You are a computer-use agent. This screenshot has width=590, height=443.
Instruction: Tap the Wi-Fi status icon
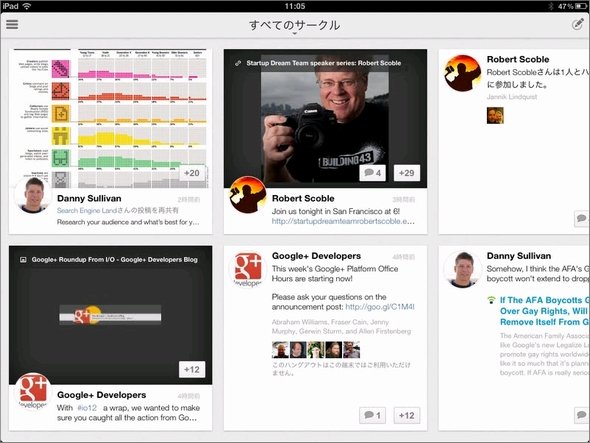[27, 6]
